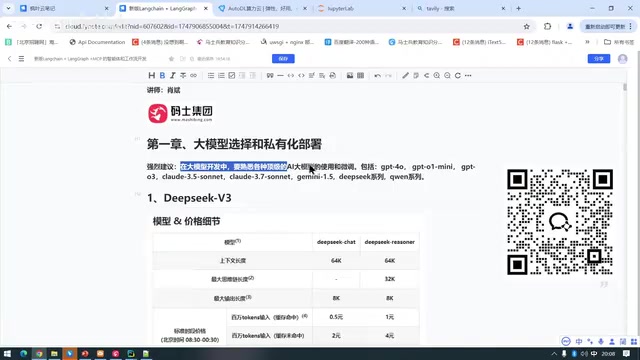The width and height of the screenshot is (640, 360).
Task: Switch to the AutoDL browser tab
Action: [262, 8]
